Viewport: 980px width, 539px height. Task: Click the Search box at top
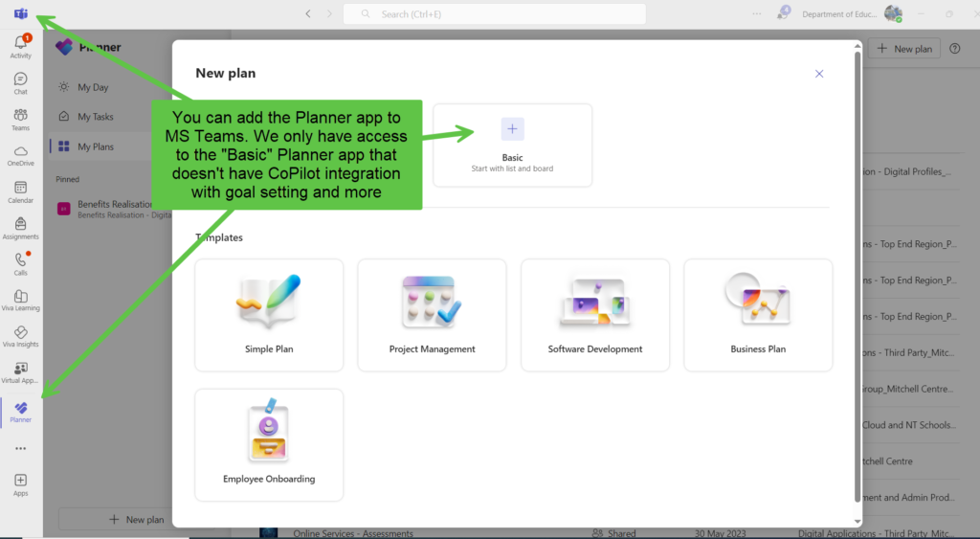point(495,13)
